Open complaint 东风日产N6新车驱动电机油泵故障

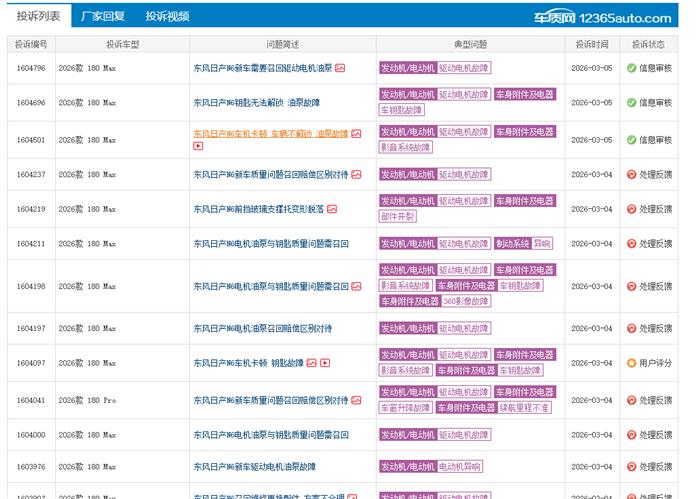pyautogui.click(x=254, y=467)
